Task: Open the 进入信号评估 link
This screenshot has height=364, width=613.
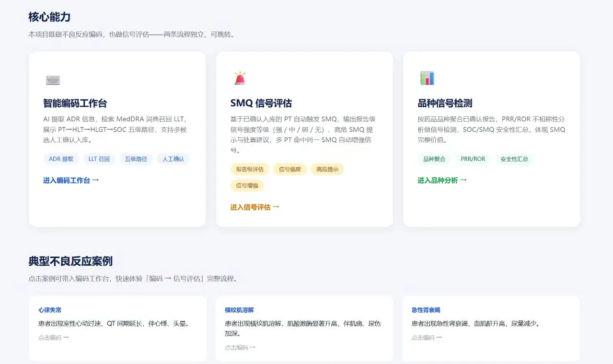Action: [x=254, y=207]
